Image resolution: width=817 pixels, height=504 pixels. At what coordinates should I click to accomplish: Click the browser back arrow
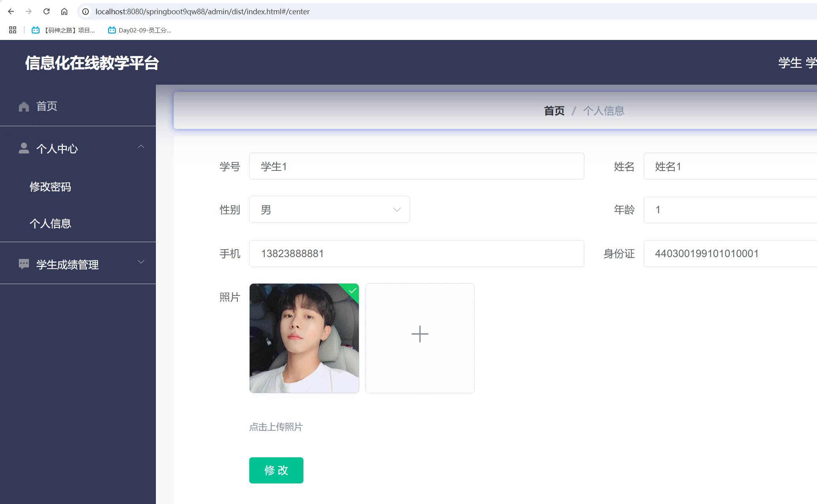click(x=11, y=11)
